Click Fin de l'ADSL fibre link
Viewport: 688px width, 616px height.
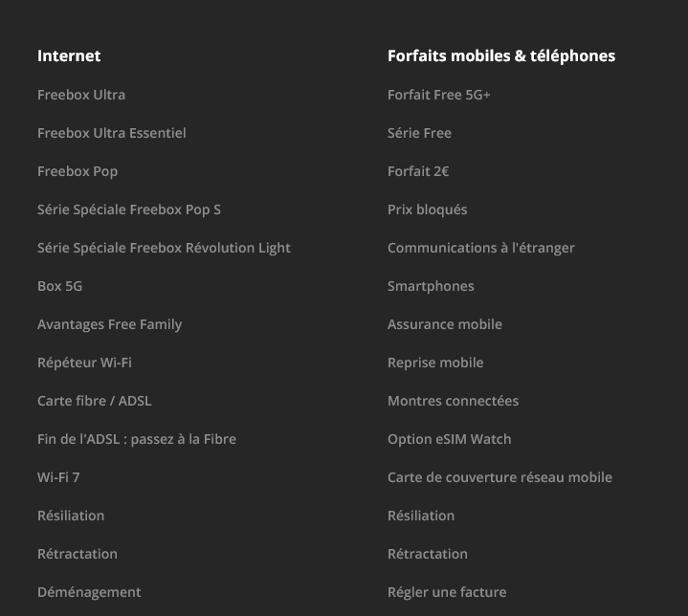coord(137,439)
